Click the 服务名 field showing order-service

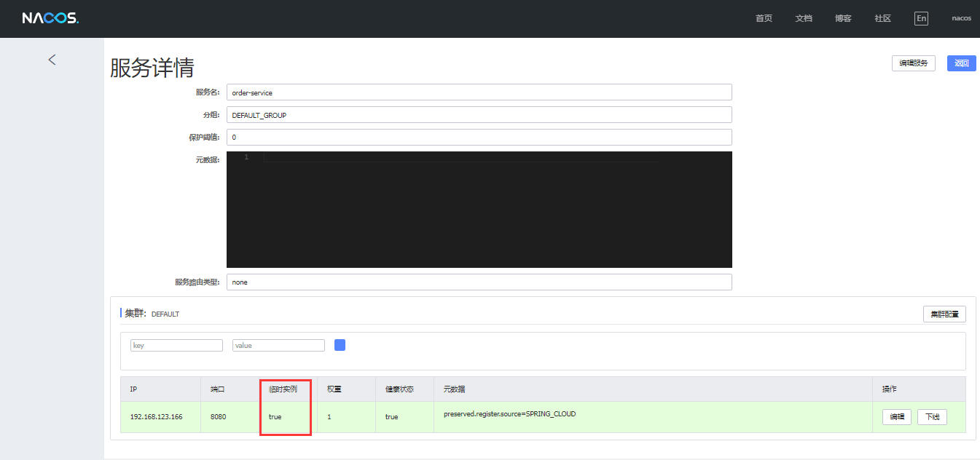(x=479, y=92)
